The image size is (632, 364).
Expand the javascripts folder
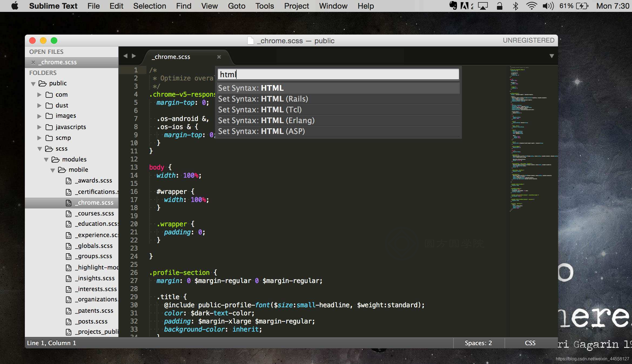pos(39,127)
